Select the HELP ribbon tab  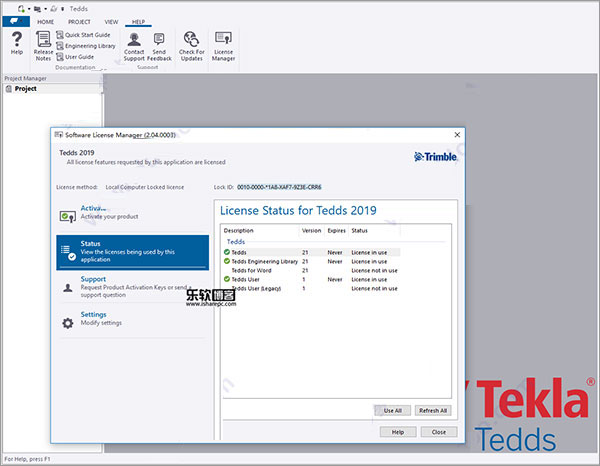tap(138, 22)
